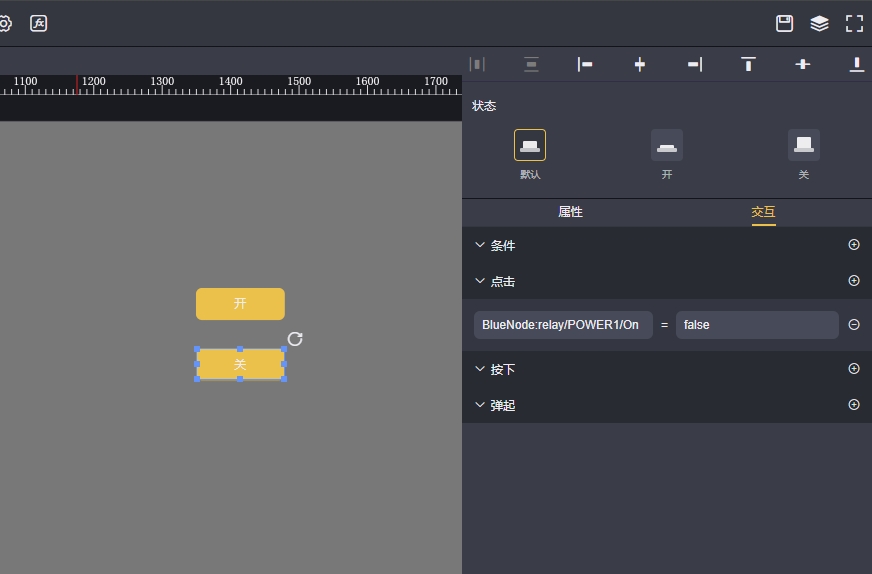Align selected elements to top edge
Image resolution: width=872 pixels, height=574 pixels.
(x=749, y=65)
